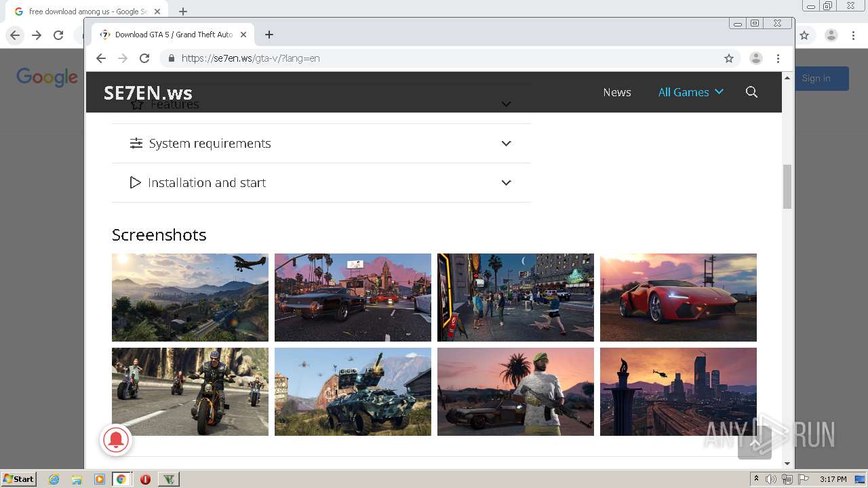868x488 pixels.
Task: Expand the Installation and start section
Action: tap(321, 183)
